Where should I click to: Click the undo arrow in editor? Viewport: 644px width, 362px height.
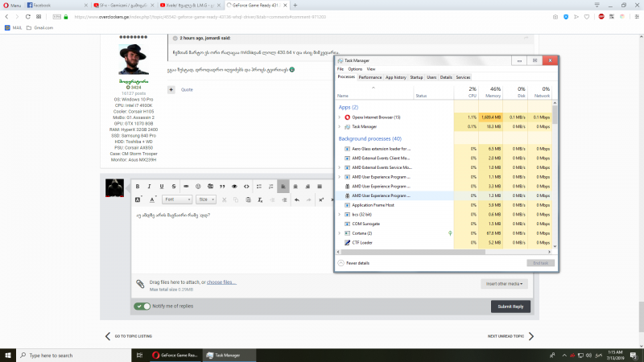click(x=297, y=199)
